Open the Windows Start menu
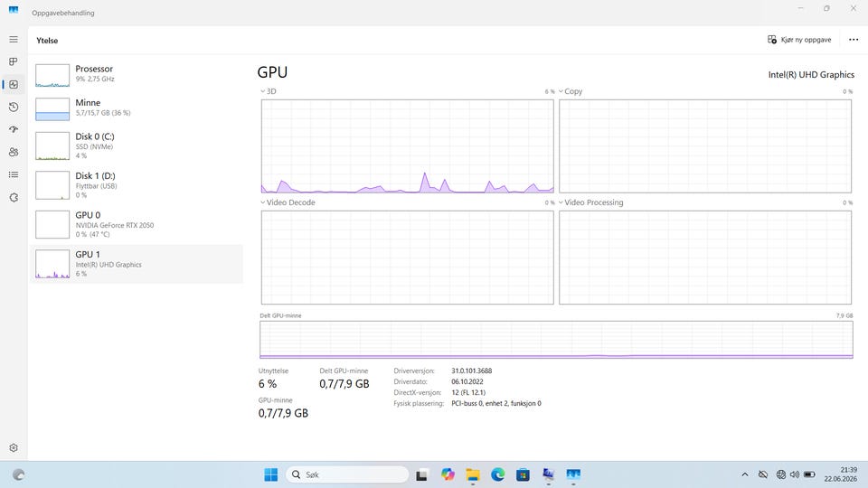 (270, 474)
